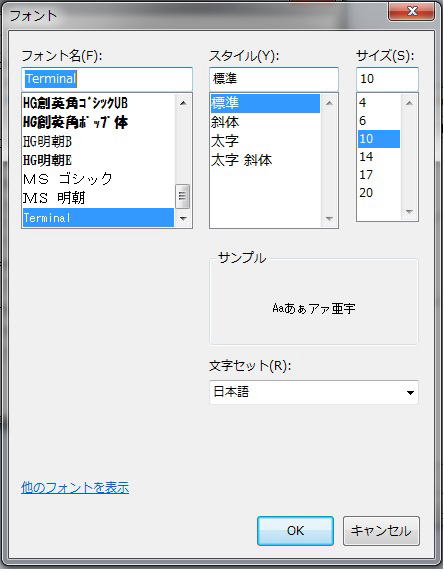This screenshot has width=444, height=572.
Task: Click up arrow of style list scrollbar
Action: (329, 103)
